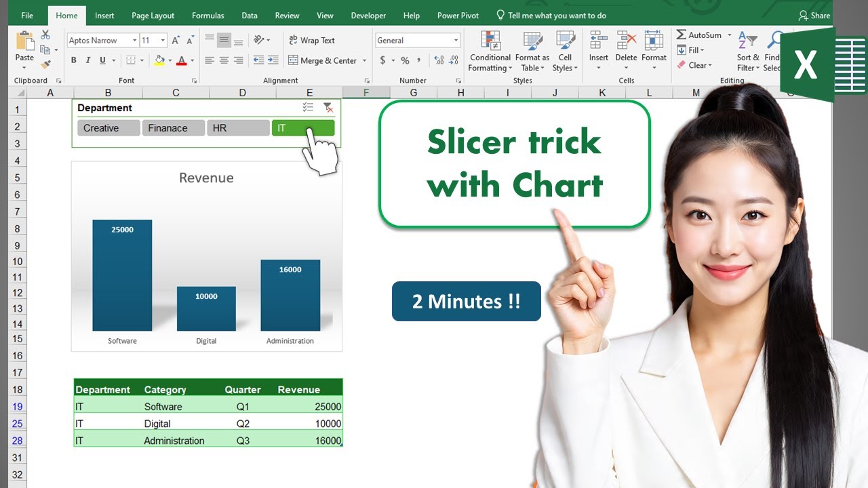This screenshot has width=868, height=488.
Task: Open the File tab
Action: (x=27, y=16)
